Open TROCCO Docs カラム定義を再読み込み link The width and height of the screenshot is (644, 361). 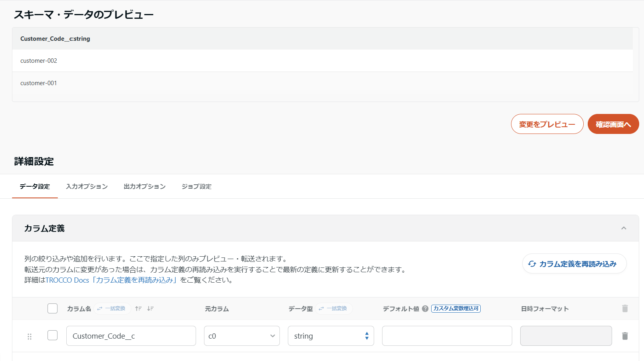[x=111, y=280]
